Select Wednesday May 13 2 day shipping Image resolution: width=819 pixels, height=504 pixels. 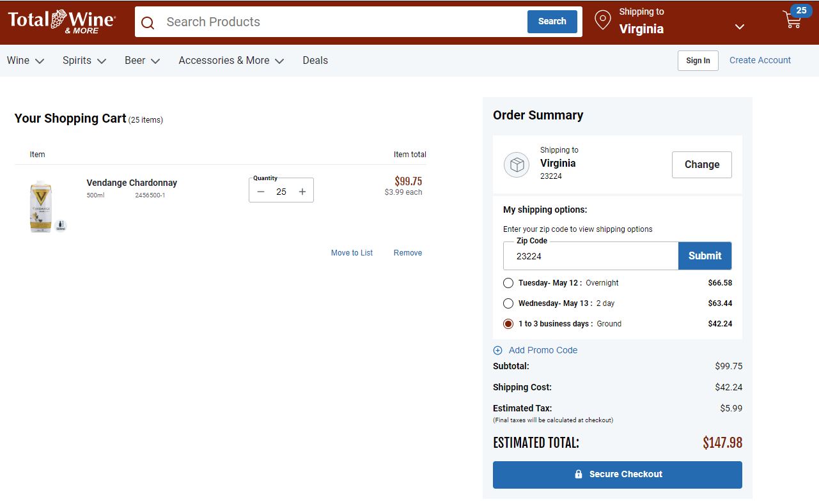[x=508, y=303]
